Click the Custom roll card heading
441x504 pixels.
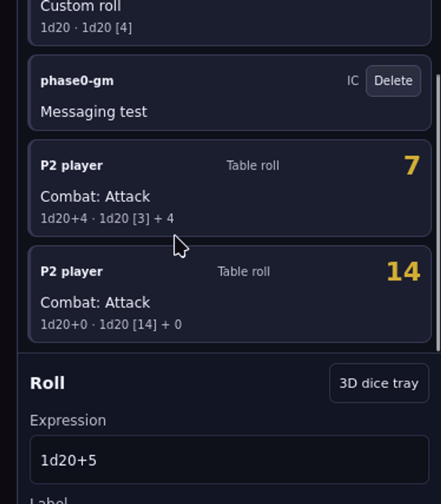[x=81, y=6]
